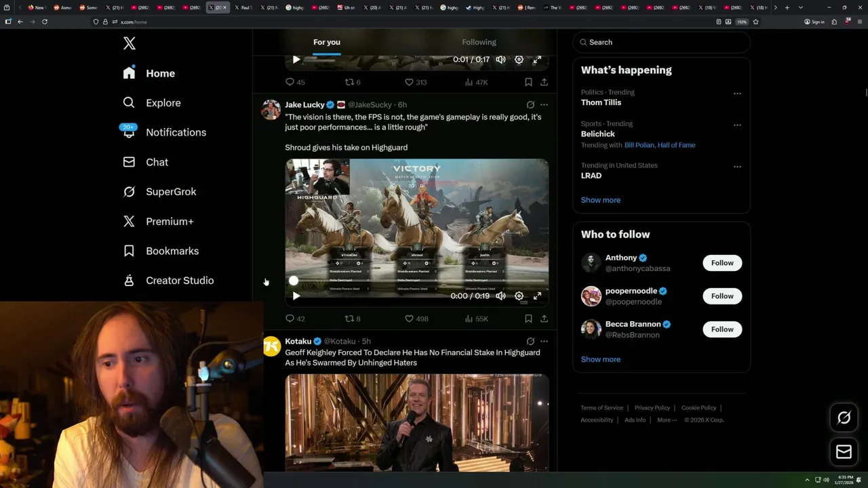Viewport: 868px width, 488px height.
Task: Open the Kotaku profile name
Action: tap(298, 342)
